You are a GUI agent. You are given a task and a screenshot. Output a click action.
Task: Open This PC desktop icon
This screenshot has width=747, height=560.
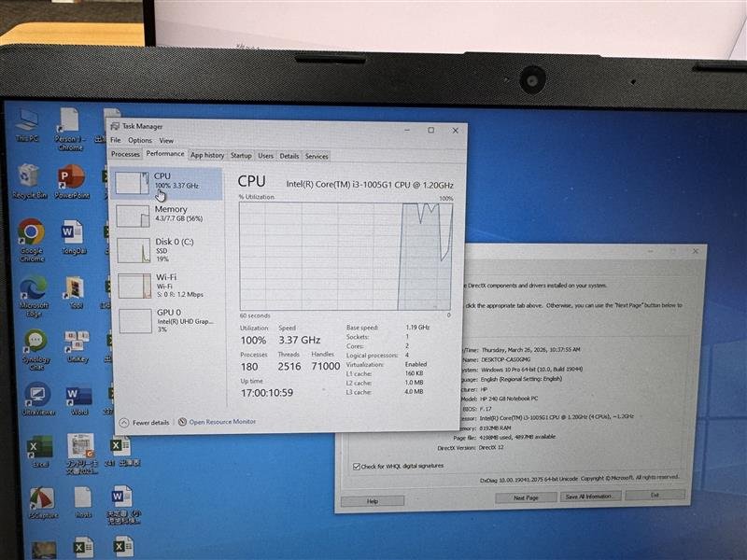point(27,125)
